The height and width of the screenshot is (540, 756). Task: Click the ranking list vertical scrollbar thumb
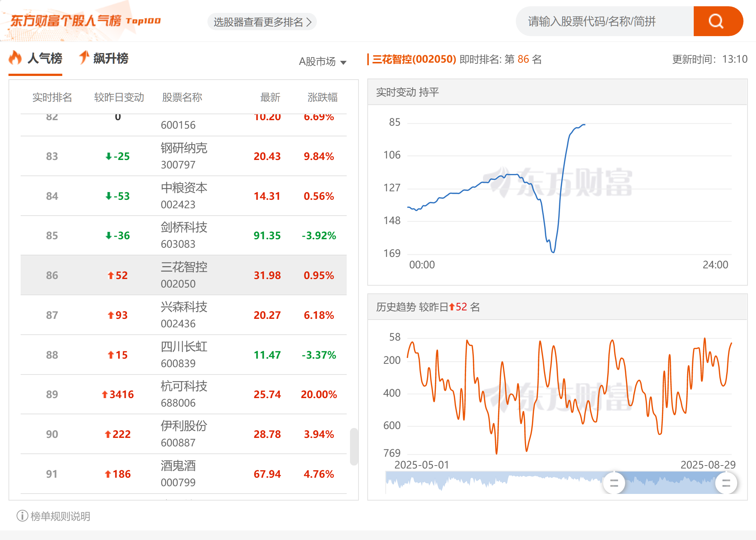(x=354, y=446)
